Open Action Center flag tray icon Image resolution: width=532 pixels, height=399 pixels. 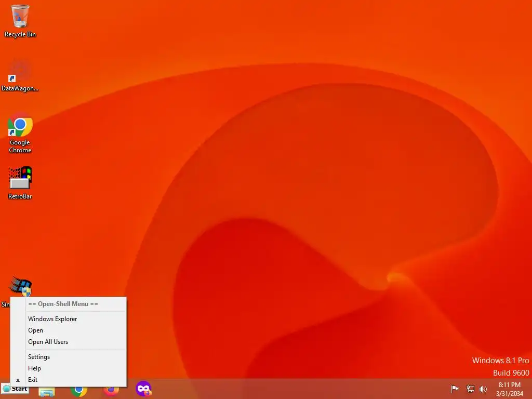pyautogui.click(x=455, y=389)
